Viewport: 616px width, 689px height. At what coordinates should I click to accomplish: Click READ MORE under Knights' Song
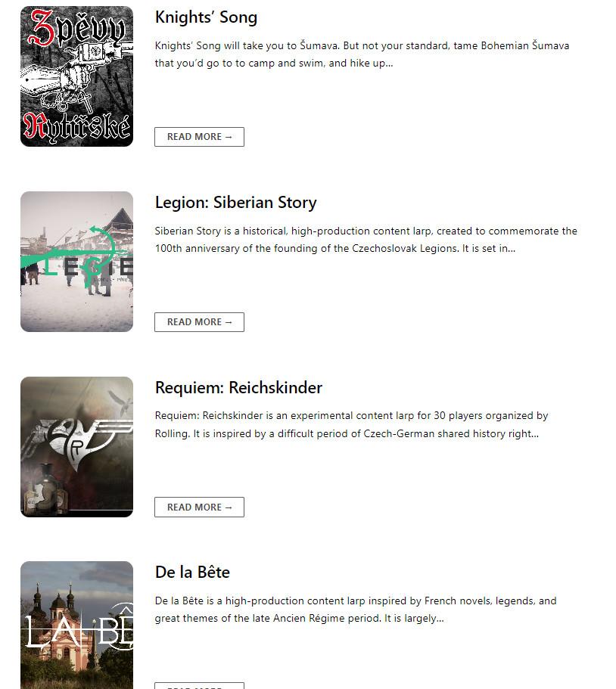coord(199,137)
